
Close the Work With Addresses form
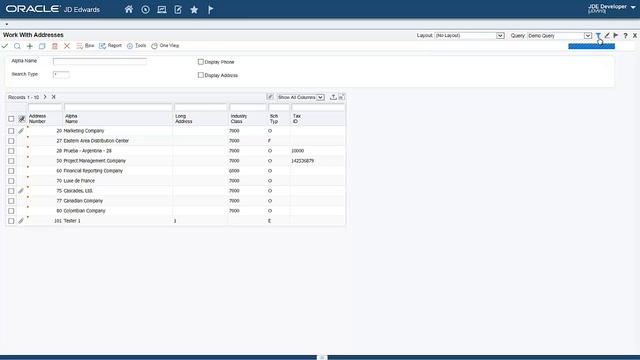pos(635,36)
